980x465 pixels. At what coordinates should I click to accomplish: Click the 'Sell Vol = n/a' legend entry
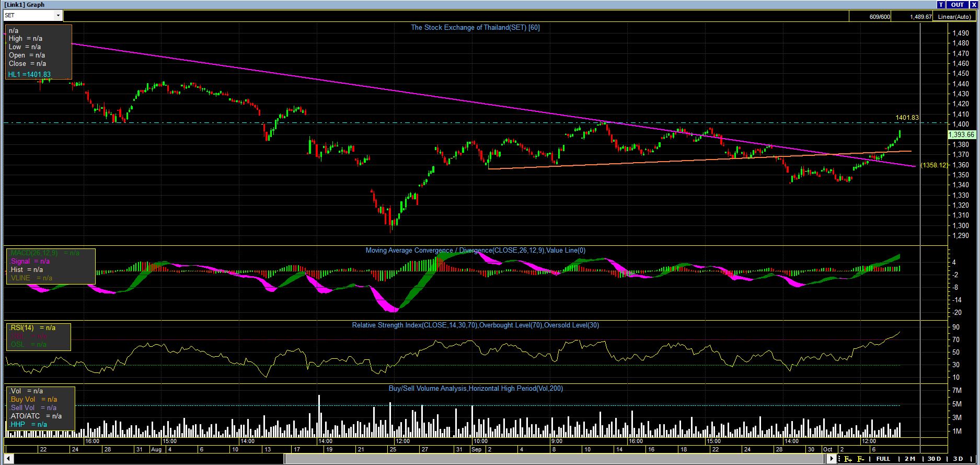(x=33, y=408)
